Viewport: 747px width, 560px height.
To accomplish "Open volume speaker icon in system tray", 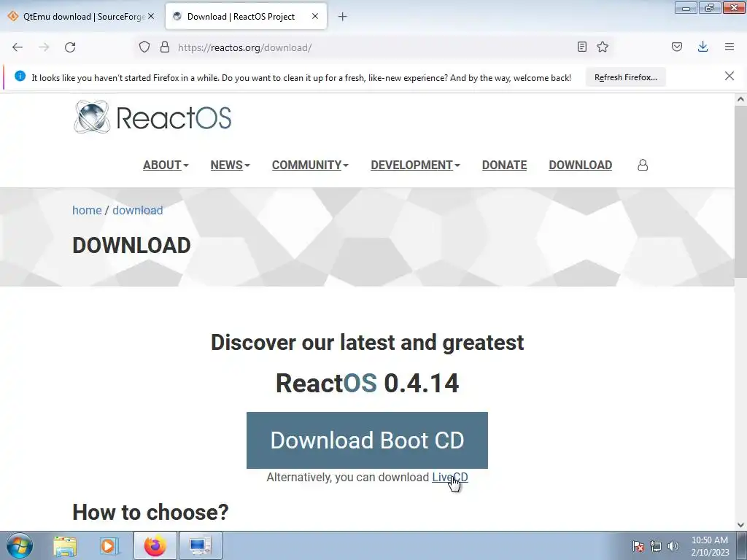I will (673, 546).
